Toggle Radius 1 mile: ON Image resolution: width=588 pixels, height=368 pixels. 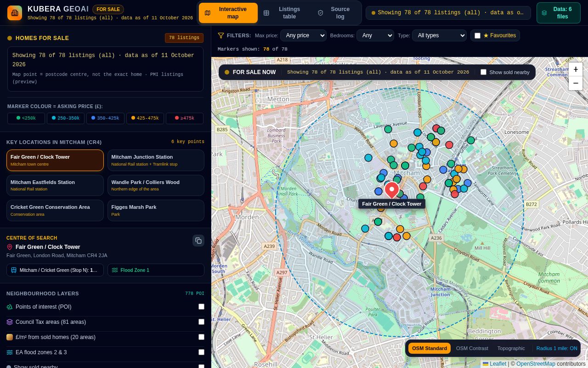click(x=557, y=348)
